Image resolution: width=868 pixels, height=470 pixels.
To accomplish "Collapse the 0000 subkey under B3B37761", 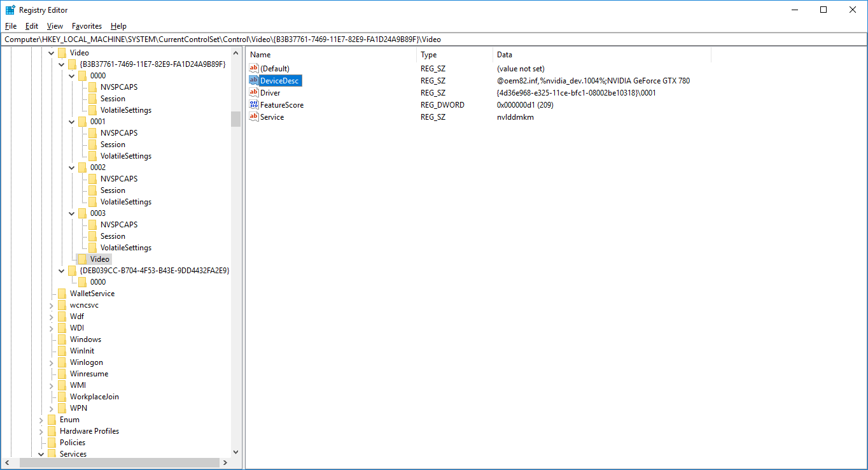I will [72, 76].
